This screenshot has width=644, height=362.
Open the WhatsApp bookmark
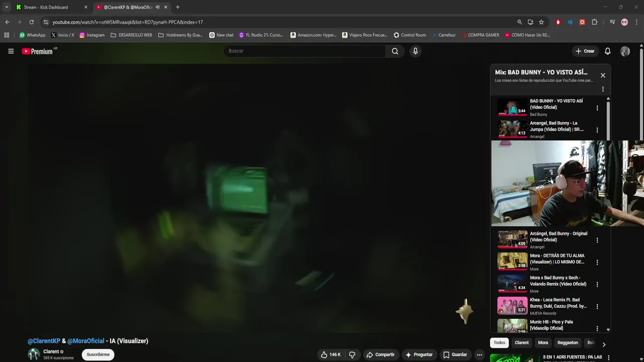point(32,35)
